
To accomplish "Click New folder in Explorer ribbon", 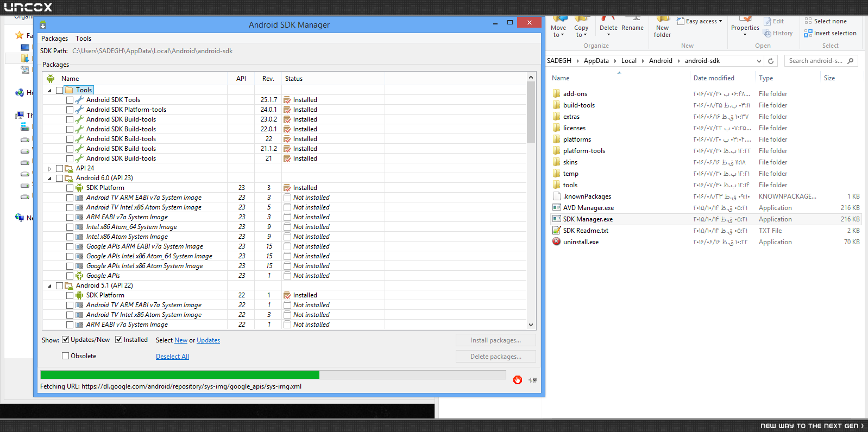I will click(662, 27).
